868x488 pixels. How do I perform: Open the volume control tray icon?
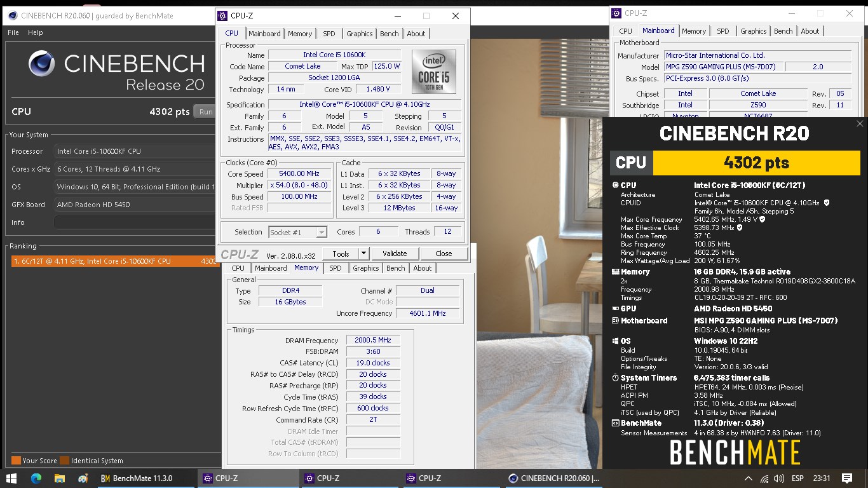[778, 478]
